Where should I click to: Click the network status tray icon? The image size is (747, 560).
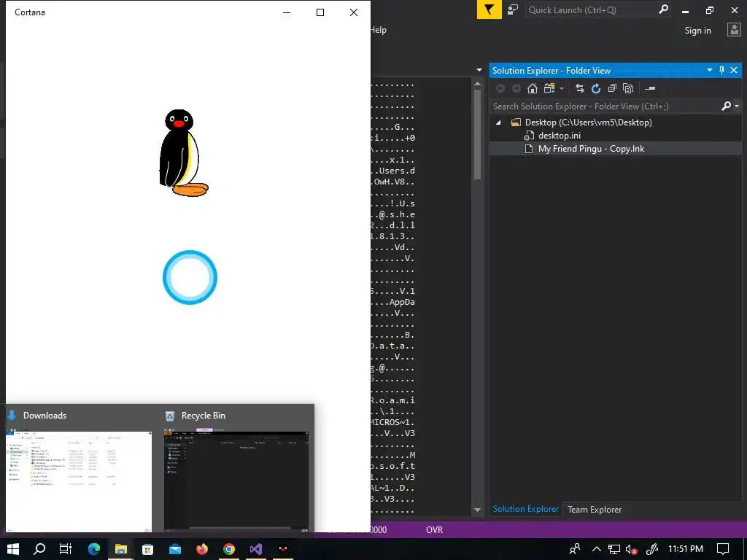coord(614,550)
